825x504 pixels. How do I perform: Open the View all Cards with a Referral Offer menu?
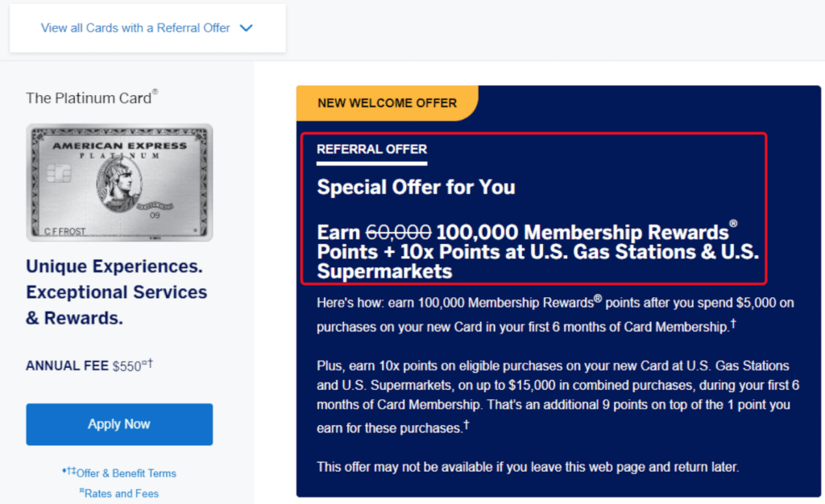tap(135, 28)
